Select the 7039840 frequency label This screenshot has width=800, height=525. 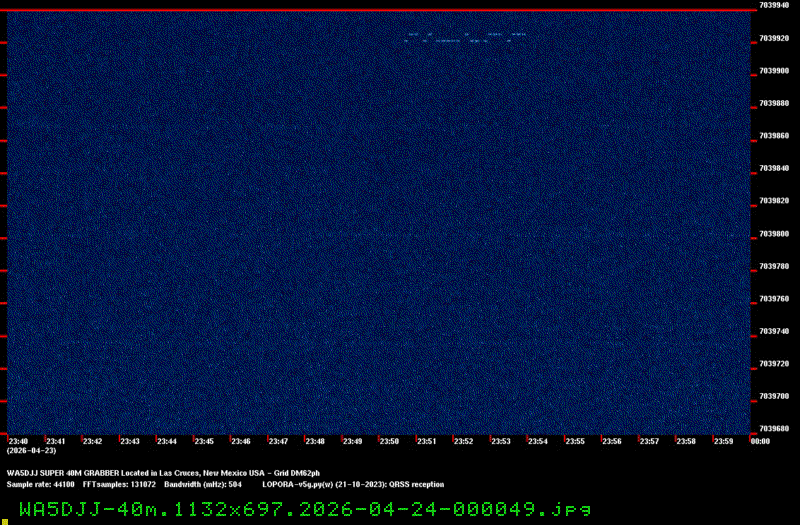click(774, 168)
